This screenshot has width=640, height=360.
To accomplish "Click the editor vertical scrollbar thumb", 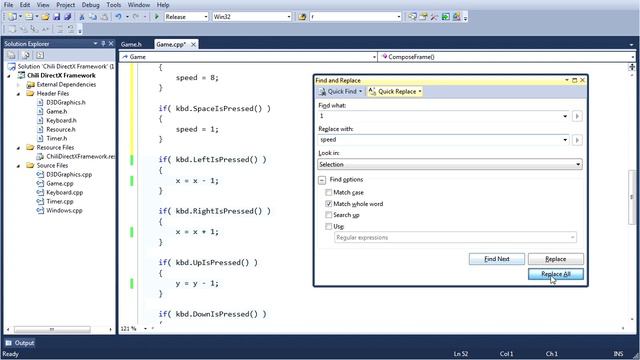I will coord(631,197).
